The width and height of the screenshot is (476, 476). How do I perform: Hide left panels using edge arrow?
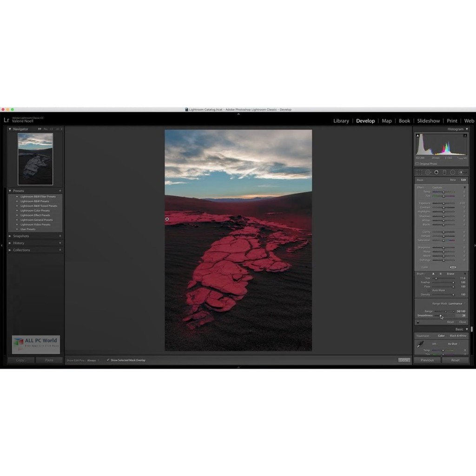[x=1, y=245]
